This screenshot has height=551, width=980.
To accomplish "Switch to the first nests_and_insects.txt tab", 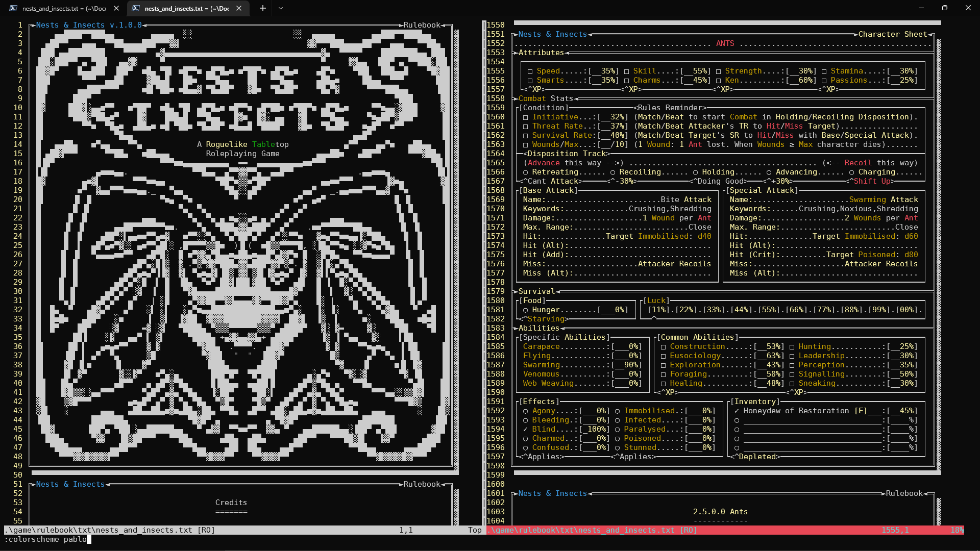I will (x=64, y=8).
